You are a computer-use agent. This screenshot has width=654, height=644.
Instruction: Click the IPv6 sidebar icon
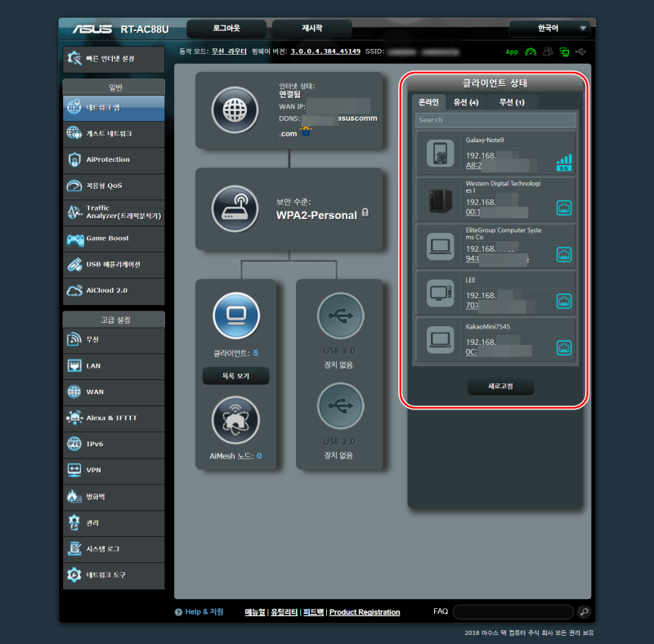74,444
